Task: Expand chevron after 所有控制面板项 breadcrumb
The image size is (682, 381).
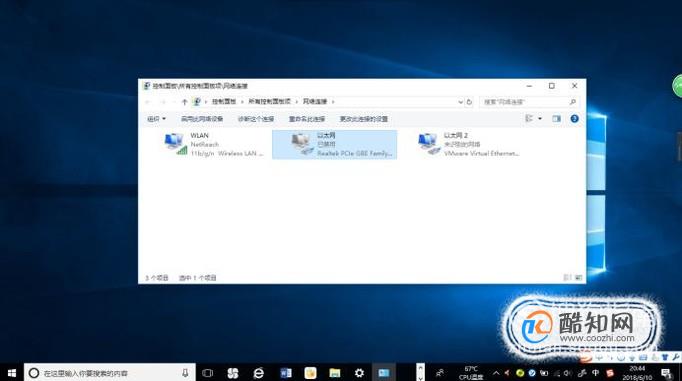Action: tap(297, 102)
